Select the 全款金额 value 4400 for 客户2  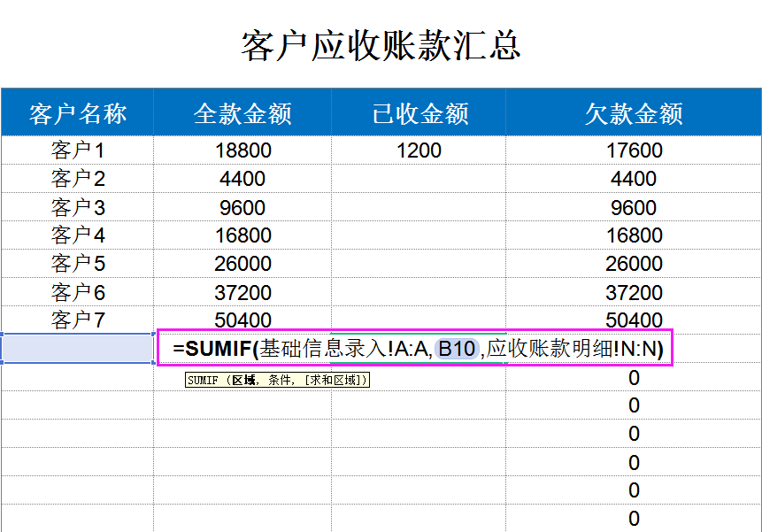click(x=242, y=179)
